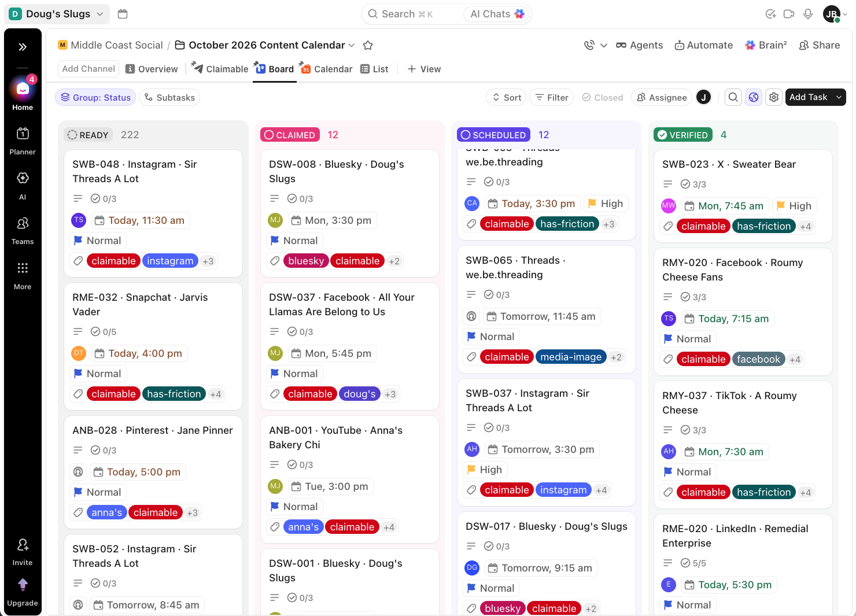
Task: Open the Calendar view tab
Action: tap(326, 69)
